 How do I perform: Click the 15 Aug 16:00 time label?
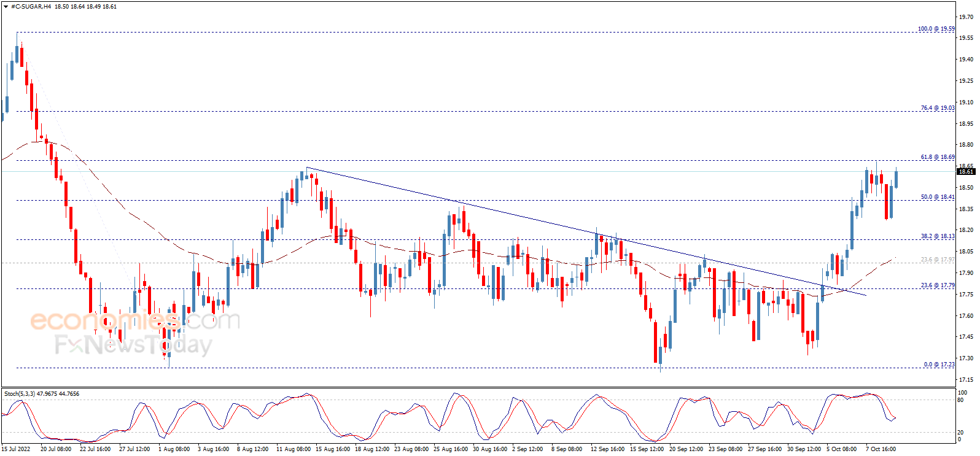click(333, 449)
